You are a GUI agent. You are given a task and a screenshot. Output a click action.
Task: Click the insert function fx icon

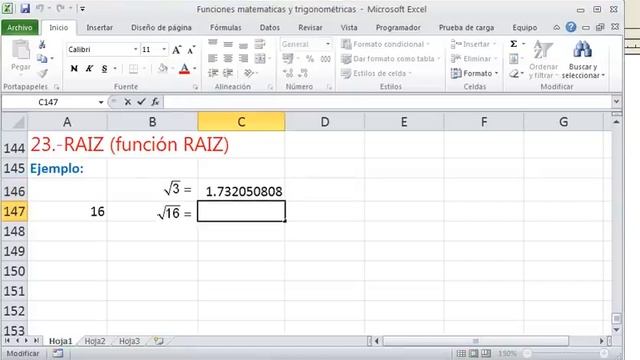155,102
